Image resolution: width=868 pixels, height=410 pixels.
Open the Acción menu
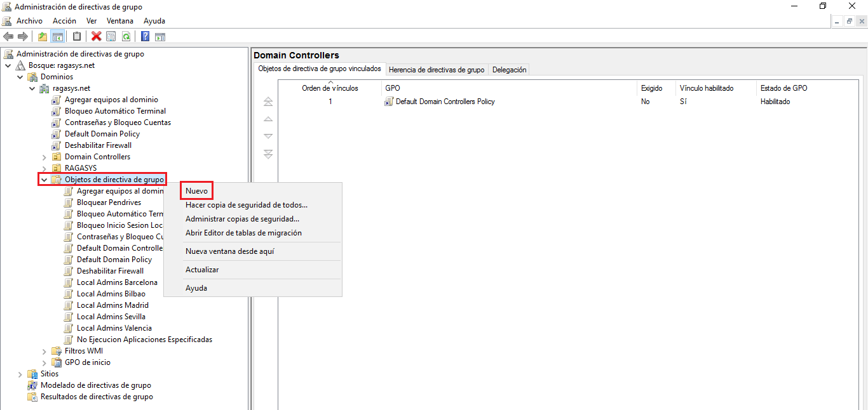click(64, 20)
